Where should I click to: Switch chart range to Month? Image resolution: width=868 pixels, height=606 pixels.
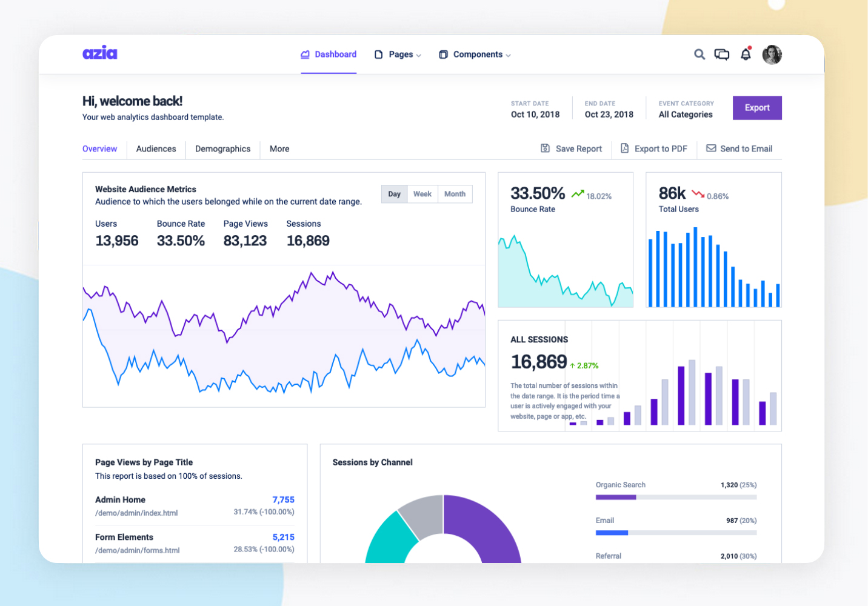click(x=455, y=194)
